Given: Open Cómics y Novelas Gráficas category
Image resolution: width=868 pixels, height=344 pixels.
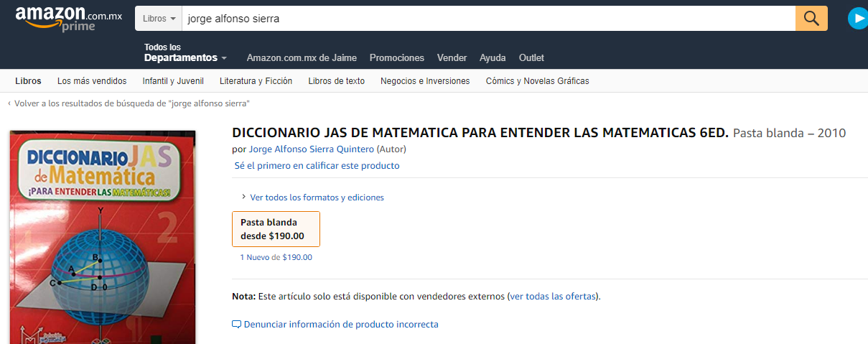Looking at the screenshot, I should tap(537, 81).
